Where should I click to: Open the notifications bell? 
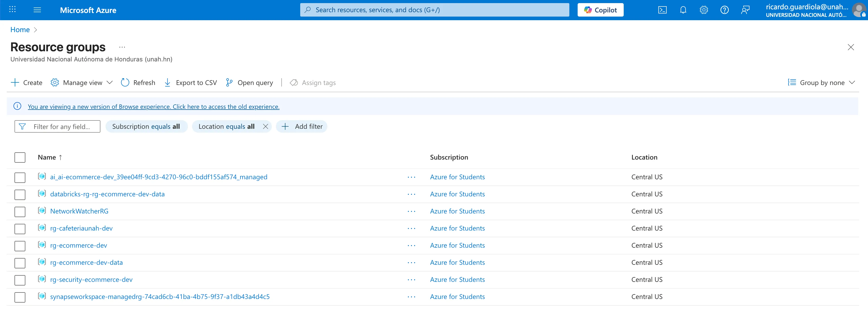coord(683,10)
